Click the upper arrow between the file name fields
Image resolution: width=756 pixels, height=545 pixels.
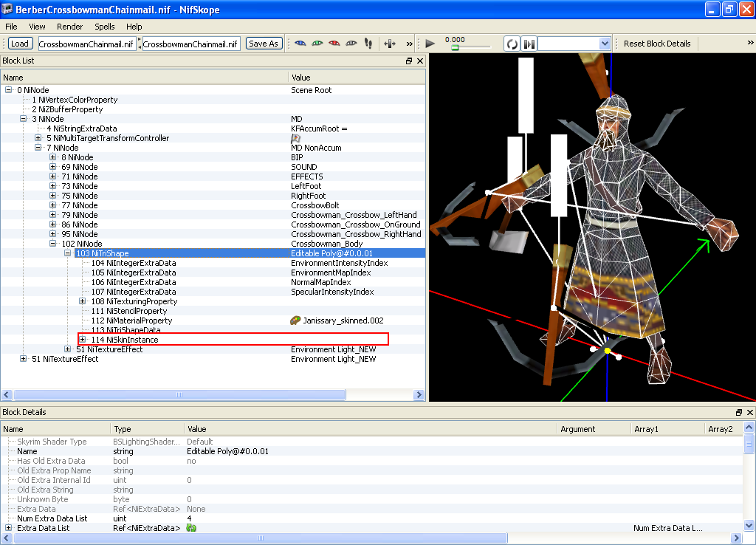pyautogui.click(x=140, y=40)
